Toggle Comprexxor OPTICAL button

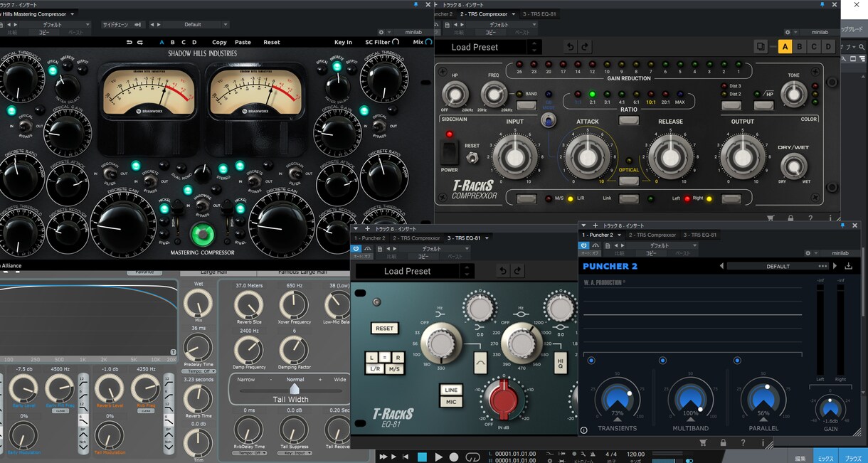click(629, 181)
